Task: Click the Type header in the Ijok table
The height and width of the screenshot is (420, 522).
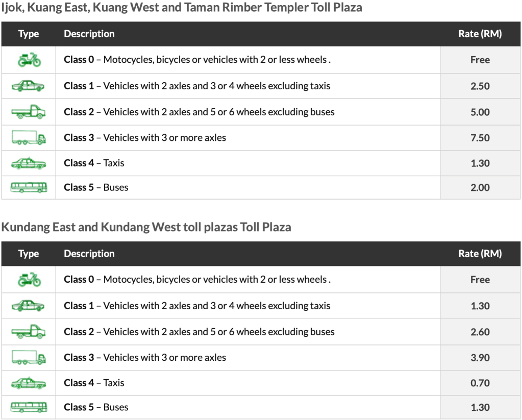Action: [x=29, y=34]
